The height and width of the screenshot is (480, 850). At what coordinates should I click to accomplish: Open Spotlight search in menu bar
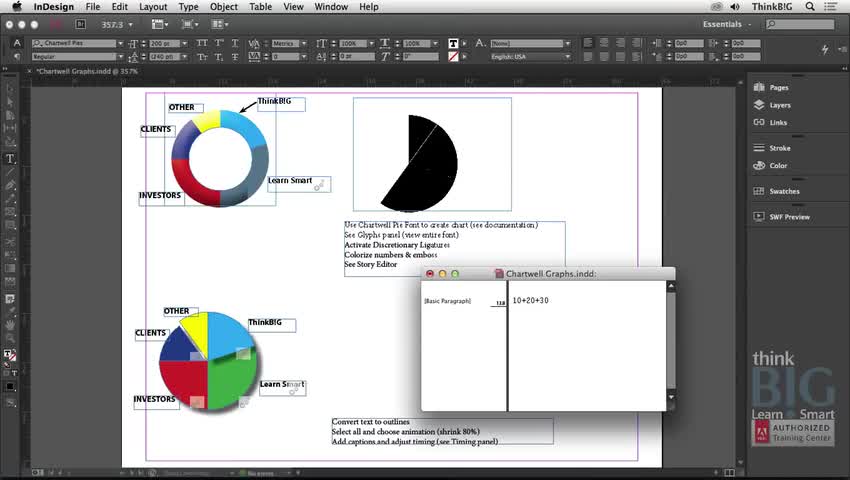click(x=810, y=7)
